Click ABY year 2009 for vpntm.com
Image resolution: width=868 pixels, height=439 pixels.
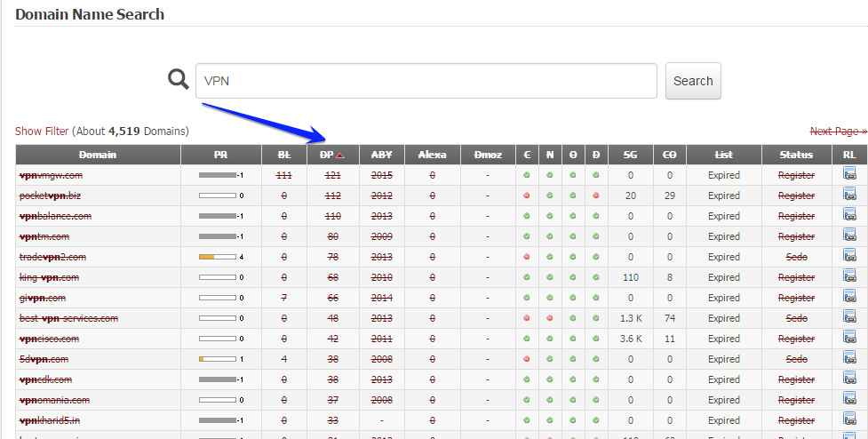pos(381,237)
